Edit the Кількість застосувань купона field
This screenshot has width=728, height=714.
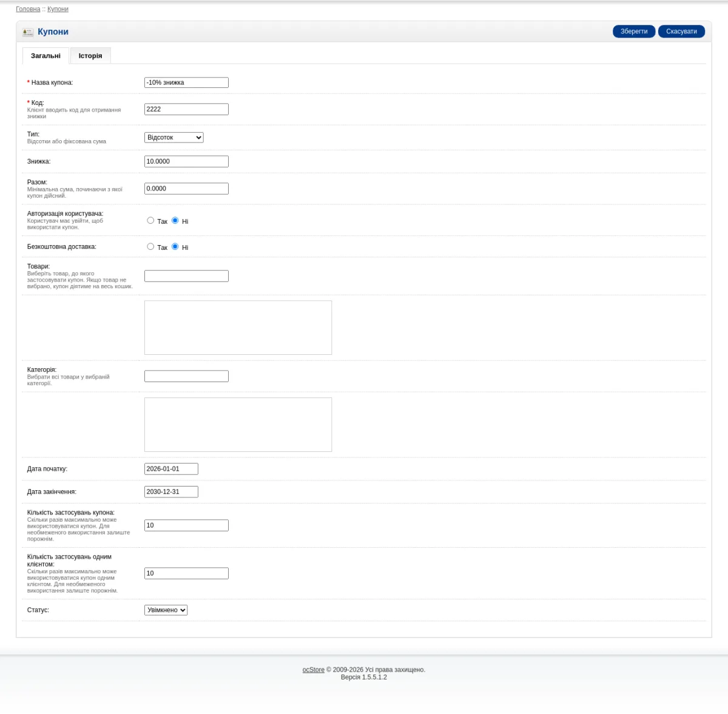186,525
